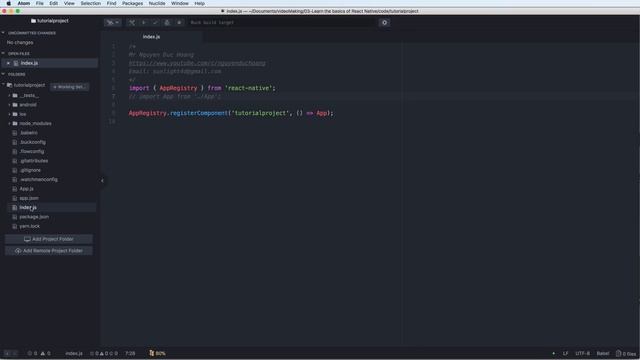Click the 'No changes' text
This screenshot has height=360, width=640.
pos(20,42)
